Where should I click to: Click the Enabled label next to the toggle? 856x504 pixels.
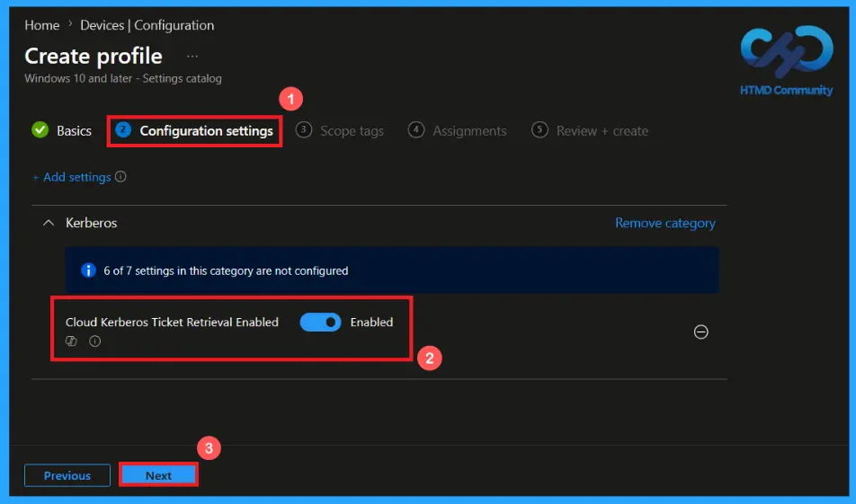tap(371, 322)
